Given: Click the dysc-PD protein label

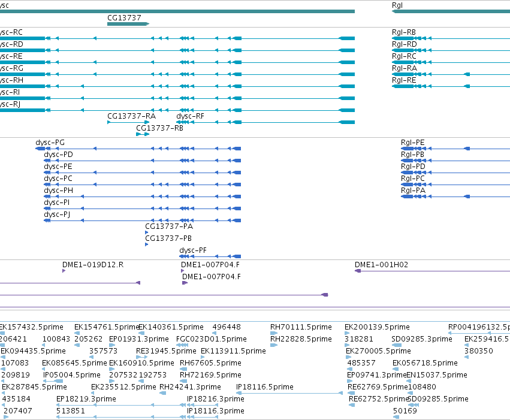Looking at the screenshot, I should (x=58, y=155).
